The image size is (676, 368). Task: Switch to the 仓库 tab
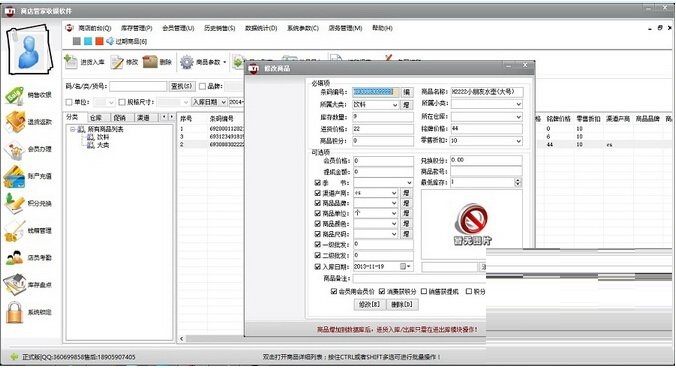pos(96,118)
